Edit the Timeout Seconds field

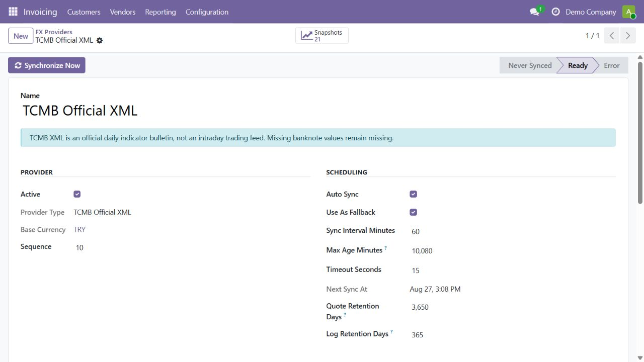click(513, 270)
